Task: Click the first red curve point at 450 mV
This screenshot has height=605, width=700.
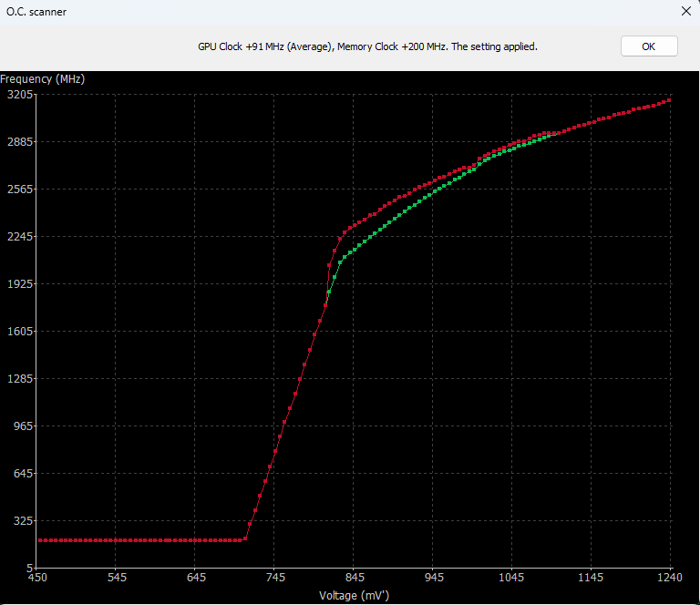Action: [38, 540]
